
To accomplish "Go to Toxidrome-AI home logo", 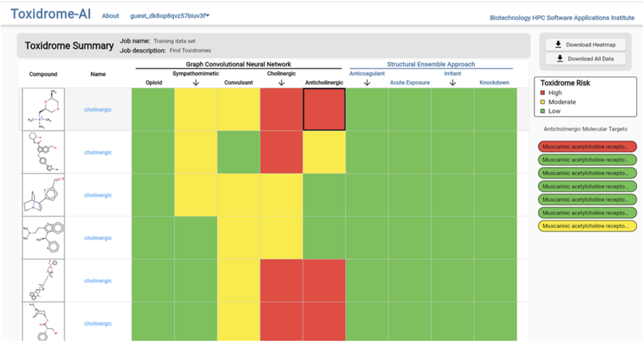I will coord(51,14).
